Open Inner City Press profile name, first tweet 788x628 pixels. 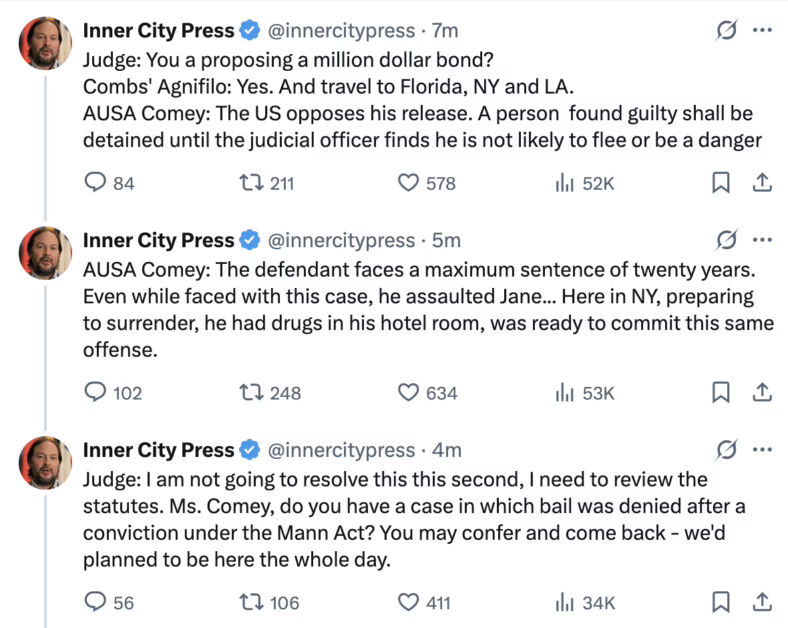(x=158, y=31)
